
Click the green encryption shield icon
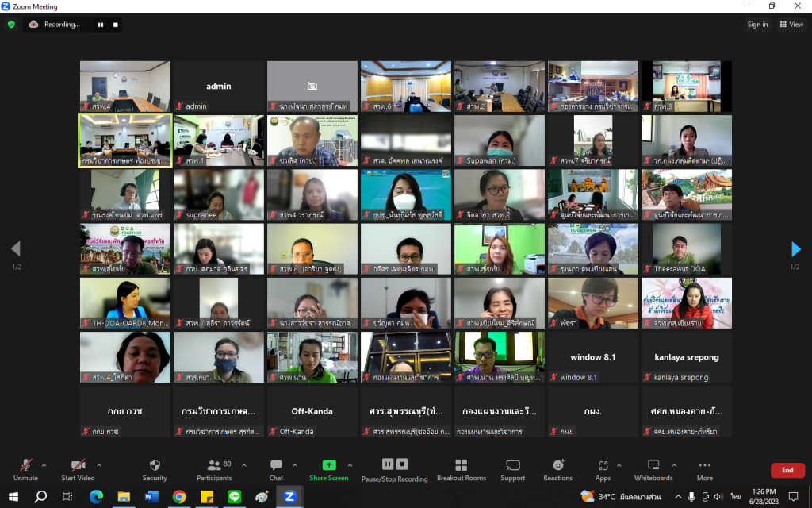coord(11,25)
